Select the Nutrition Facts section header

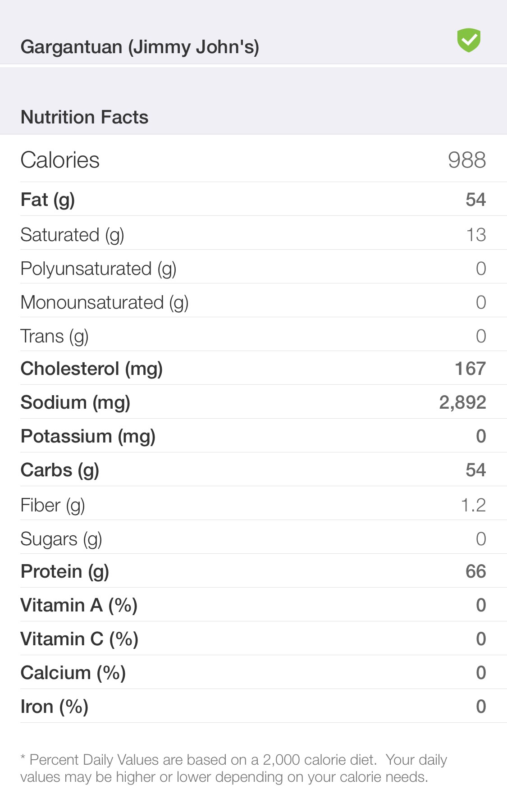85,117
